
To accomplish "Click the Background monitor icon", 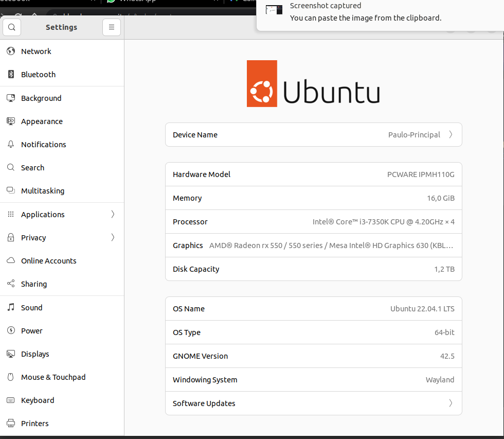I will pos(11,98).
